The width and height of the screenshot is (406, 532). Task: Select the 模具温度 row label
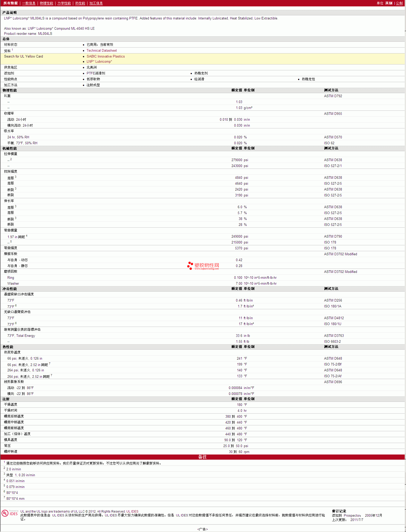(10, 440)
